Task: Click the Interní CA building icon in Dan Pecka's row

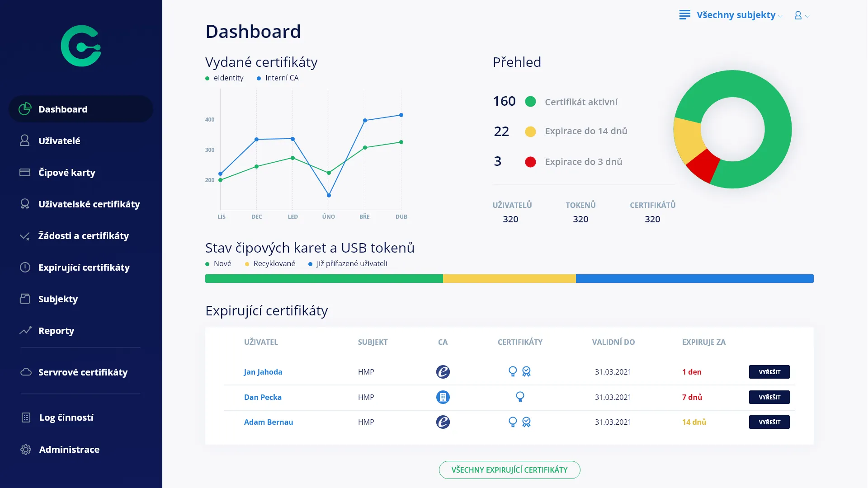Action: coord(443,398)
